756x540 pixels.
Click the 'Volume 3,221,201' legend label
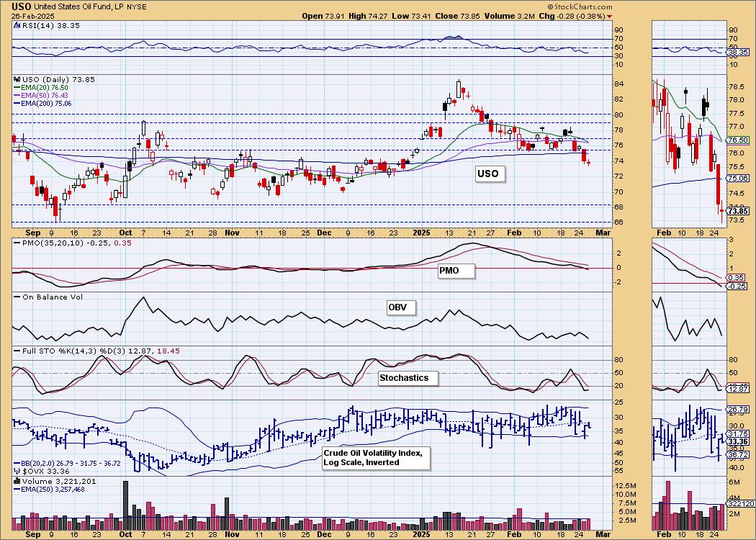point(59,481)
